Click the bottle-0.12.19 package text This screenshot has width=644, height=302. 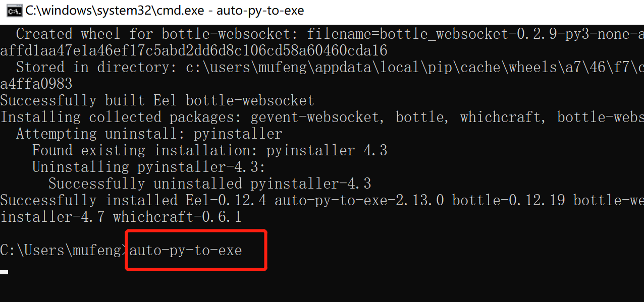click(x=509, y=200)
